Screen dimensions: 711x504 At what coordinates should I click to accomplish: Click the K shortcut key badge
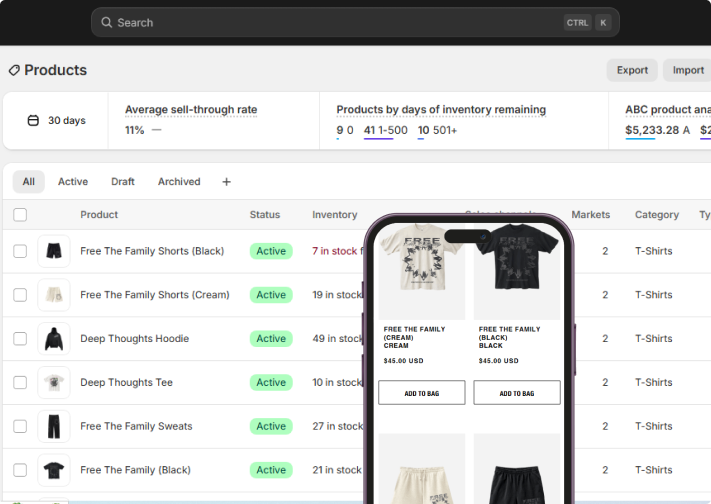pos(603,23)
